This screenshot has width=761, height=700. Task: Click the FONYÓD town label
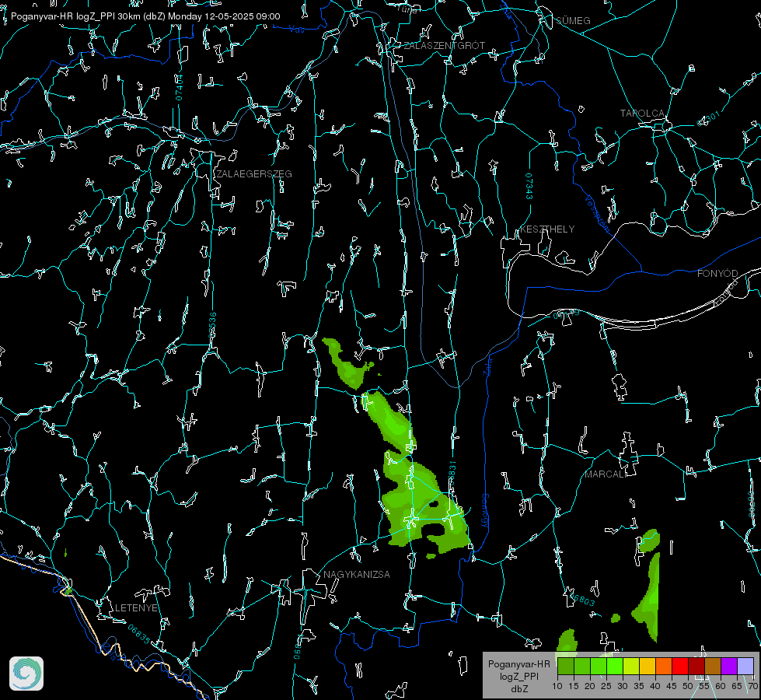[x=717, y=274]
